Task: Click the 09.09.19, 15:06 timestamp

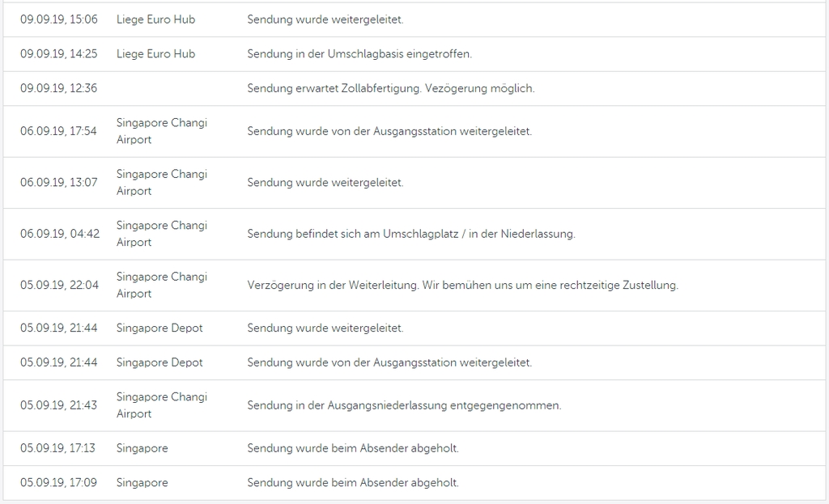Action: tap(58, 19)
